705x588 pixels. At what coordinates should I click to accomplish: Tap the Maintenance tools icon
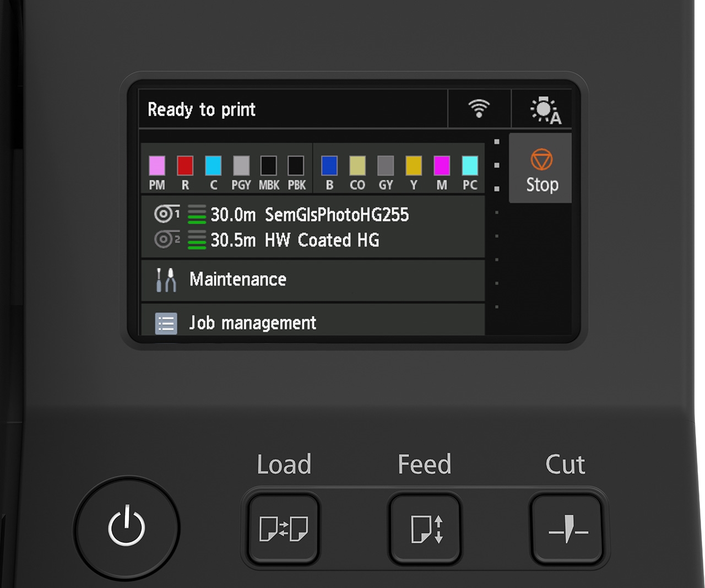pyautogui.click(x=166, y=280)
